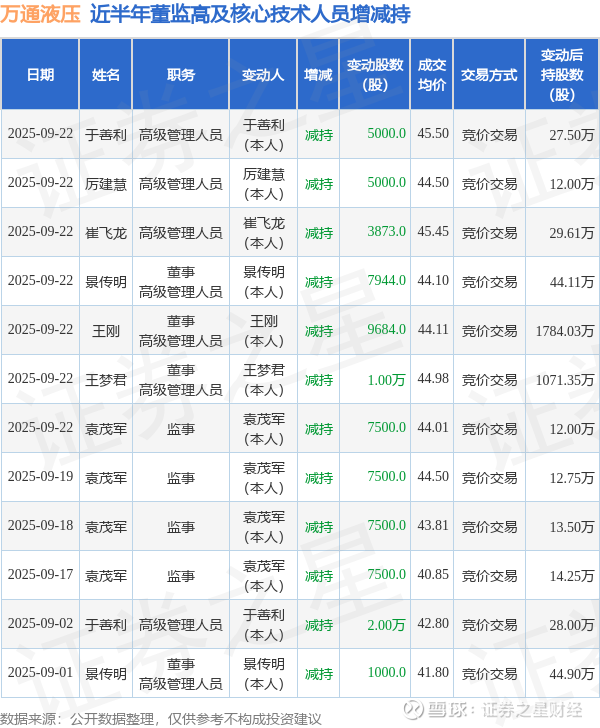Click the 职务 column header
This screenshot has height=728, width=600.
tap(181, 75)
